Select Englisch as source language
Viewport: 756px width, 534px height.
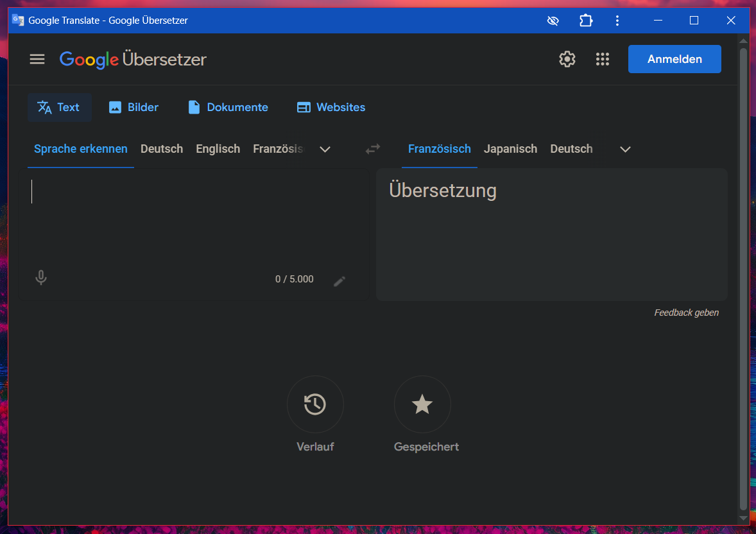(218, 149)
